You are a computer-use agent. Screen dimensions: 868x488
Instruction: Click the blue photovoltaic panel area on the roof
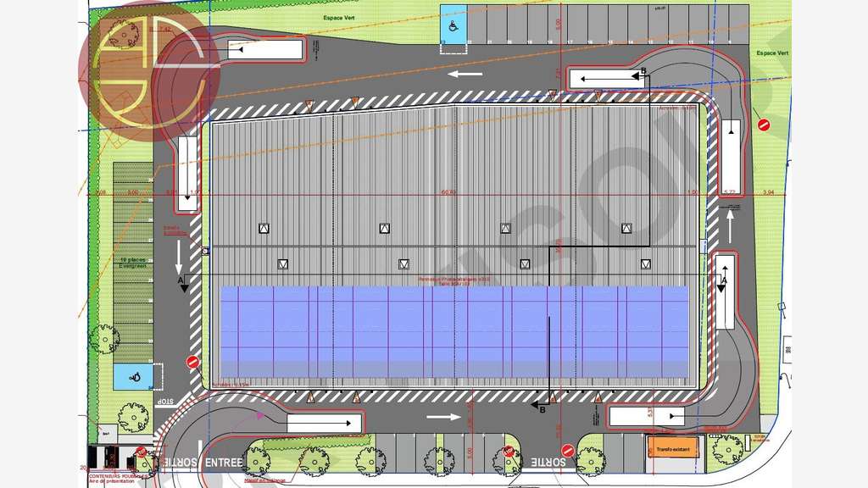454,331
